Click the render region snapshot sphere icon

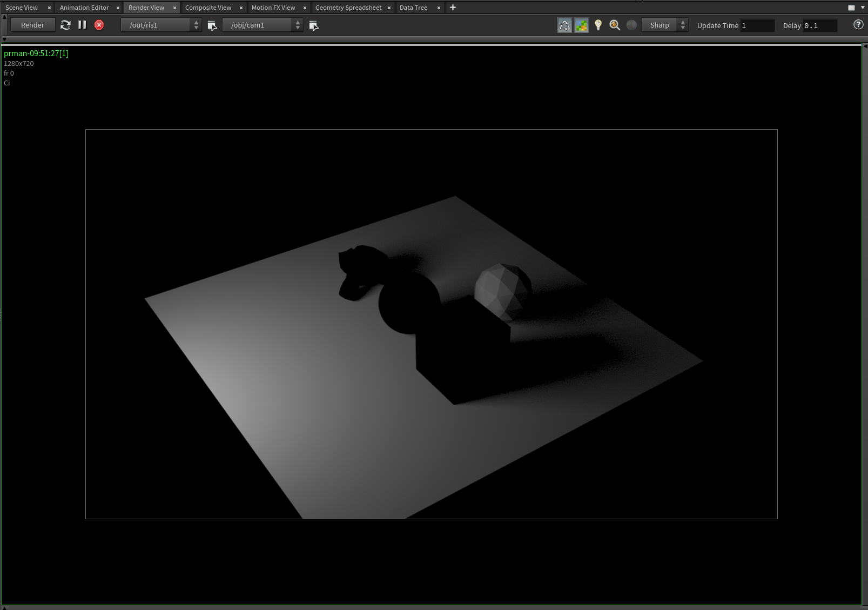pyautogui.click(x=631, y=25)
